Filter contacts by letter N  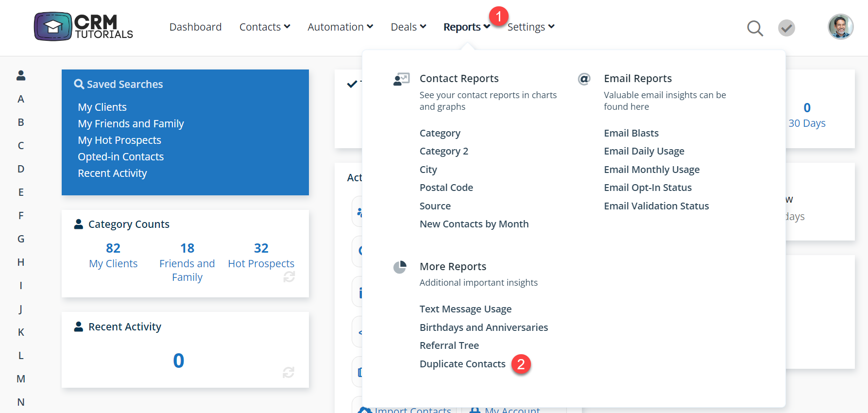pyautogui.click(x=21, y=402)
